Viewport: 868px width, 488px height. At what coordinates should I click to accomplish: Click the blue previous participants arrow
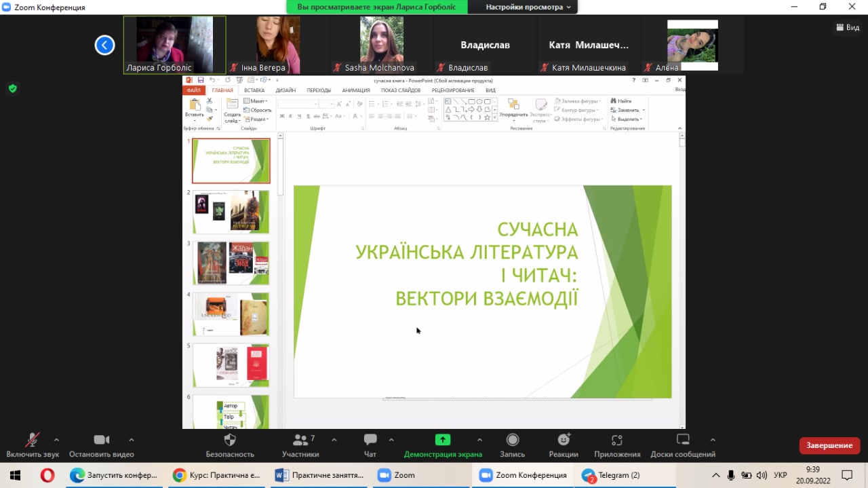(104, 45)
